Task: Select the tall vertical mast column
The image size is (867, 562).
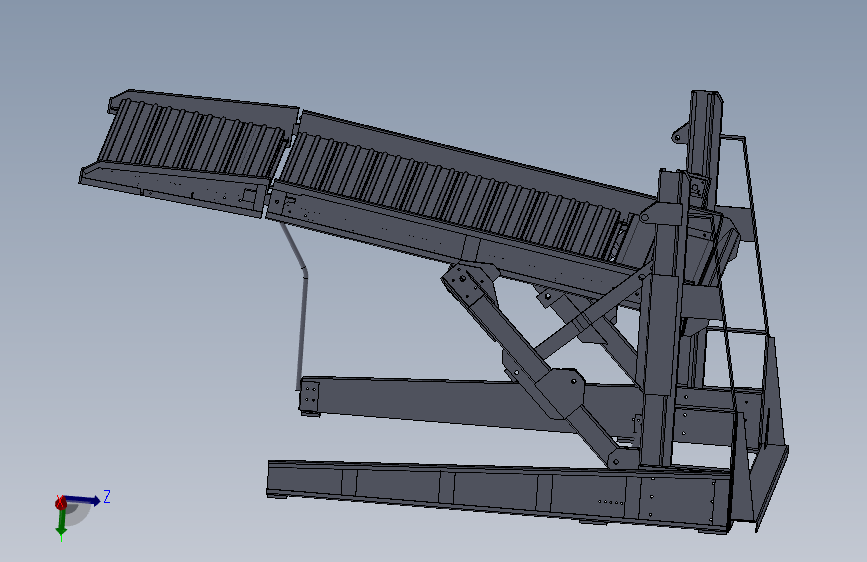Action: point(661,321)
